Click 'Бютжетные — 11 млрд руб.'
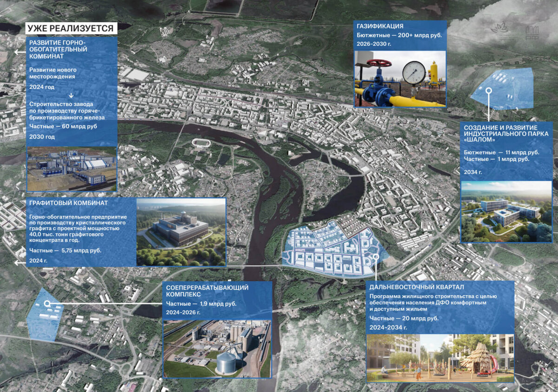Image resolution: width=558 pixels, height=392 pixels. [502, 152]
